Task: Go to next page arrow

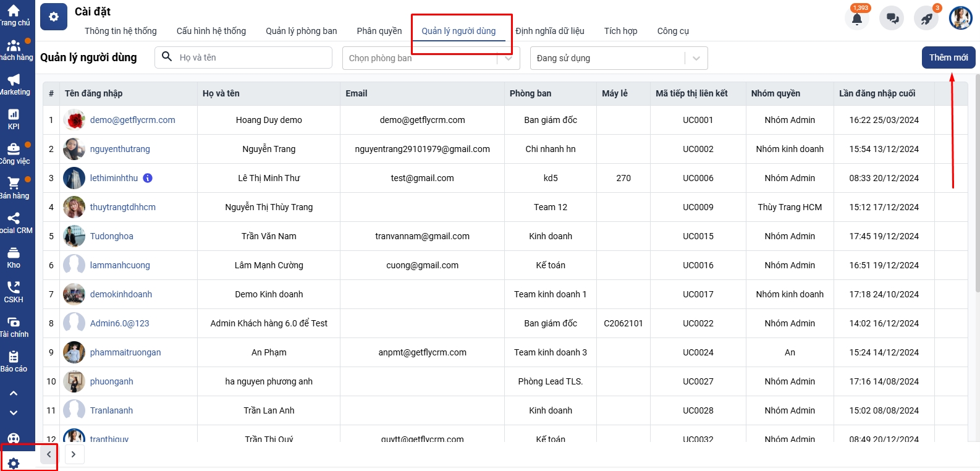Action: coord(74,454)
